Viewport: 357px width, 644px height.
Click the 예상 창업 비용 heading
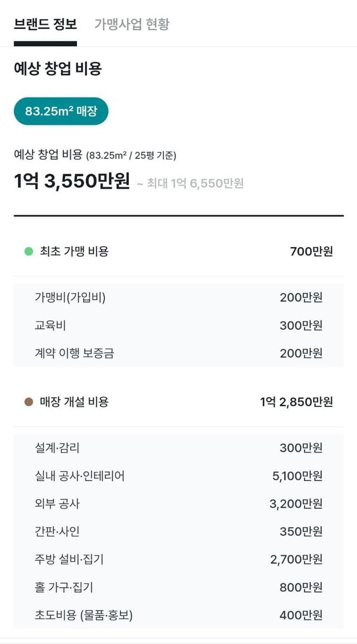tap(58, 69)
